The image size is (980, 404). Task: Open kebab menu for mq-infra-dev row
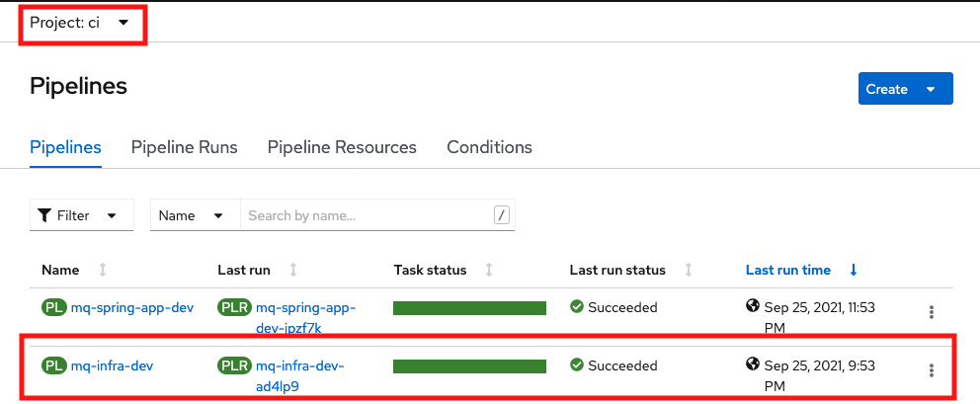(932, 370)
